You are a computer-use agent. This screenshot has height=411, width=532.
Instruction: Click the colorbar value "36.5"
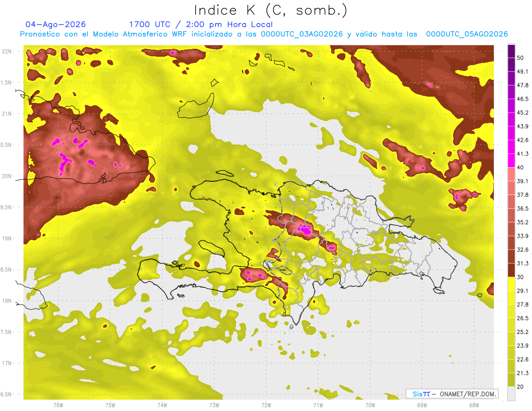[522, 209]
